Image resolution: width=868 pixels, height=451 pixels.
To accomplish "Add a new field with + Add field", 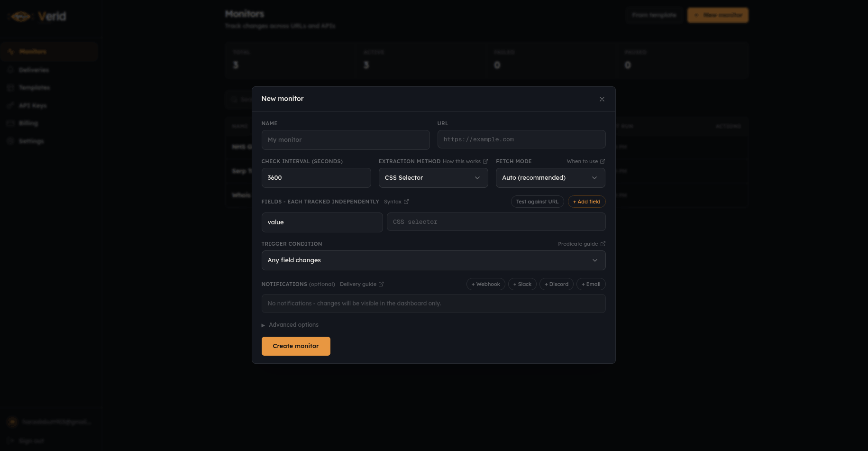I will (x=586, y=202).
